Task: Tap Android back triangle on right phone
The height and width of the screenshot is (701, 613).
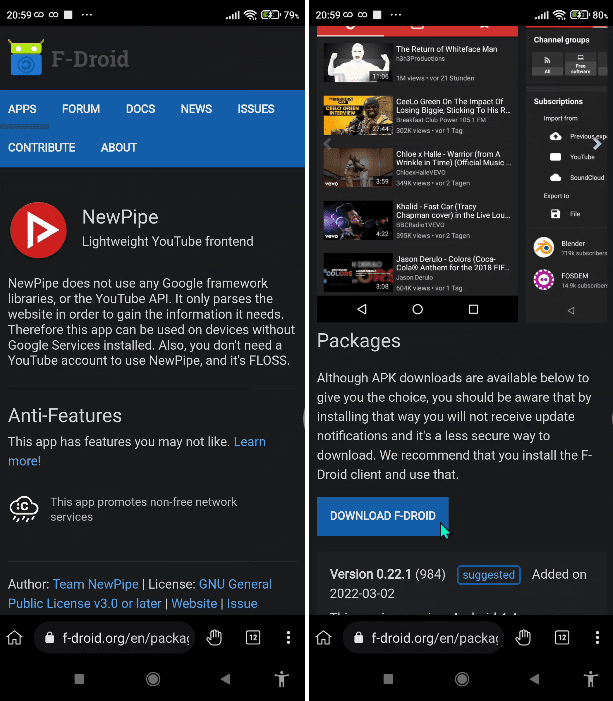Action: click(x=535, y=679)
